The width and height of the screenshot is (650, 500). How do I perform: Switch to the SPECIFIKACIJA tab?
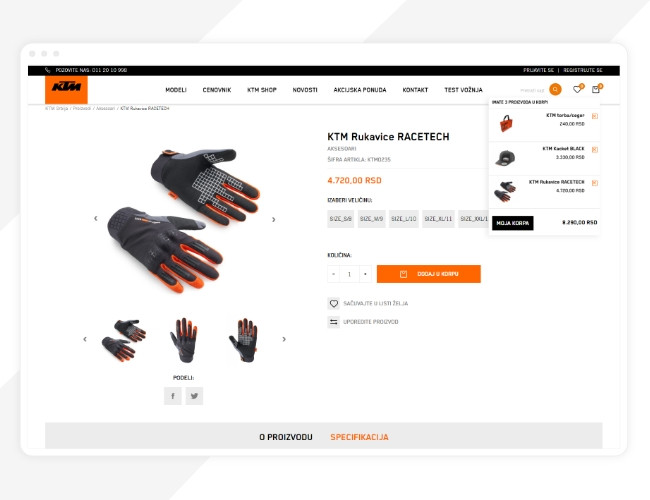click(x=359, y=437)
